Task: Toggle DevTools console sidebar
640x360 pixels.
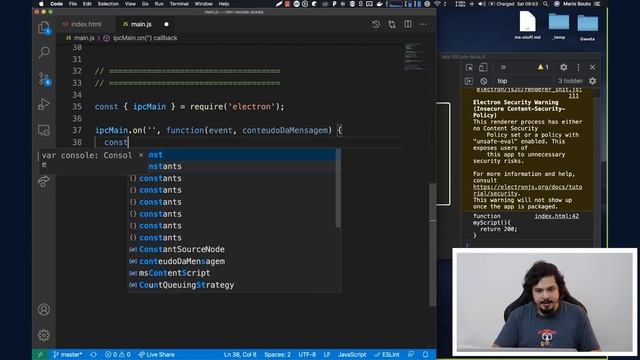Action: (469, 81)
